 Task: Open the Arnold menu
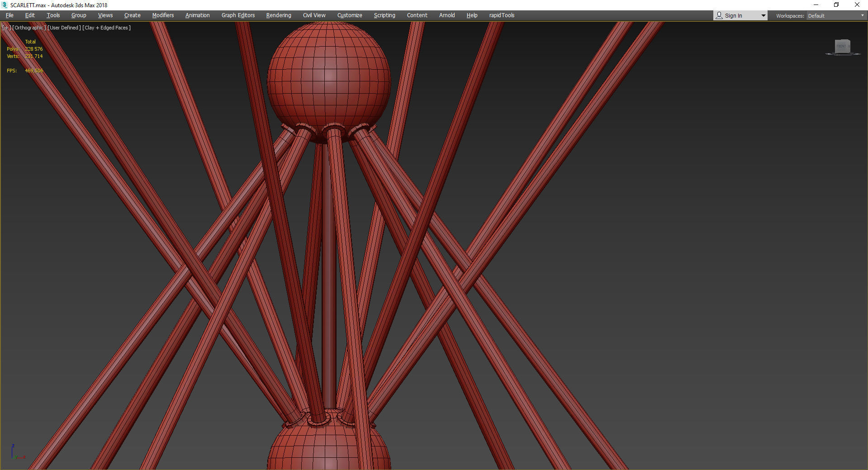(447, 15)
